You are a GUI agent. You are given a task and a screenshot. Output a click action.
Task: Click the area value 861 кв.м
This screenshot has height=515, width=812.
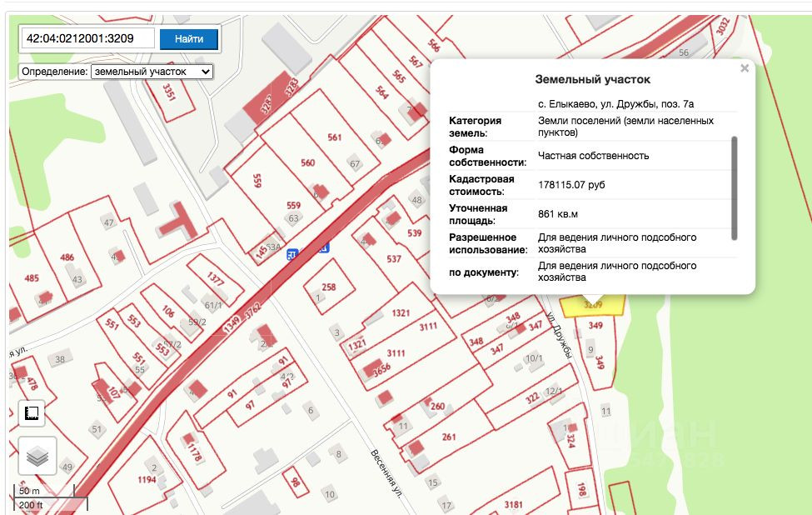click(558, 213)
